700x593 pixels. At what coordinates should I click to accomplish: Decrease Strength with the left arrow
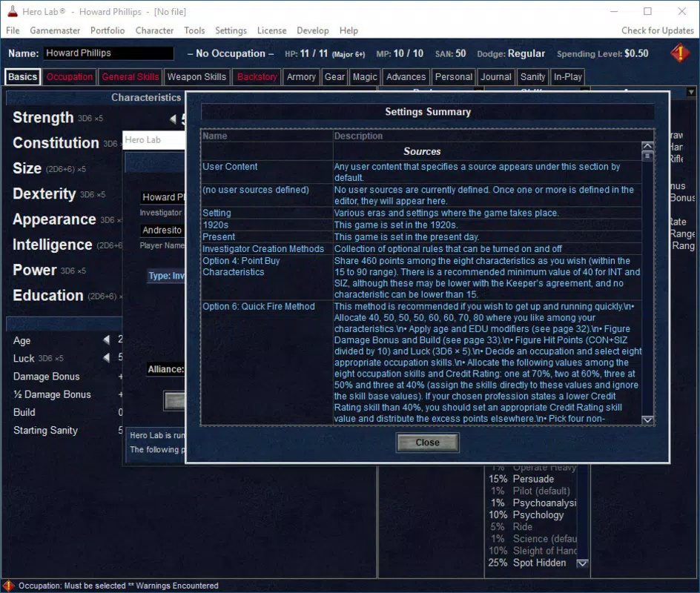click(x=173, y=119)
